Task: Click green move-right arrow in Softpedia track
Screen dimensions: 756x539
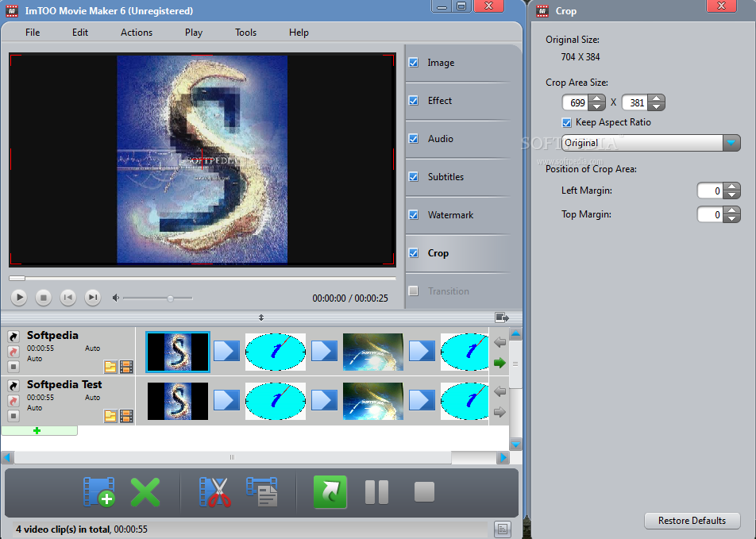Action: point(499,363)
